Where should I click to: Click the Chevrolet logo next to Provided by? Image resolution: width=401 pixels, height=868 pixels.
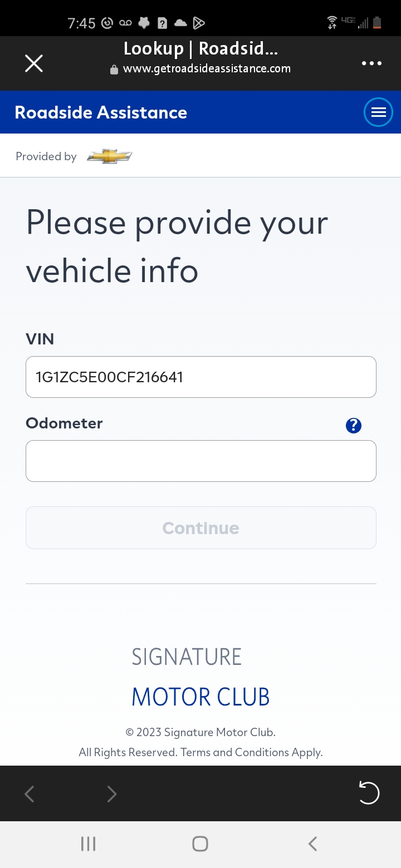pos(109,156)
